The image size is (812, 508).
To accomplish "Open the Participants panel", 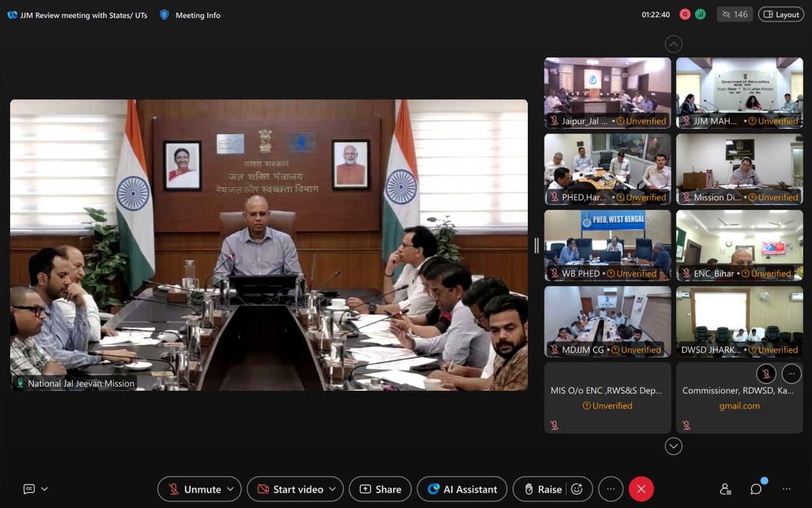I will pos(725,488).
